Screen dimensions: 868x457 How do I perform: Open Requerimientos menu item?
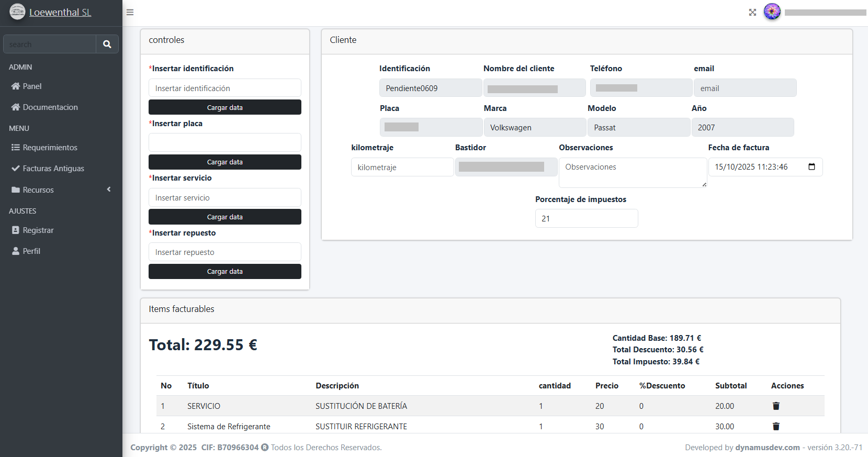[x=50, y=148]
